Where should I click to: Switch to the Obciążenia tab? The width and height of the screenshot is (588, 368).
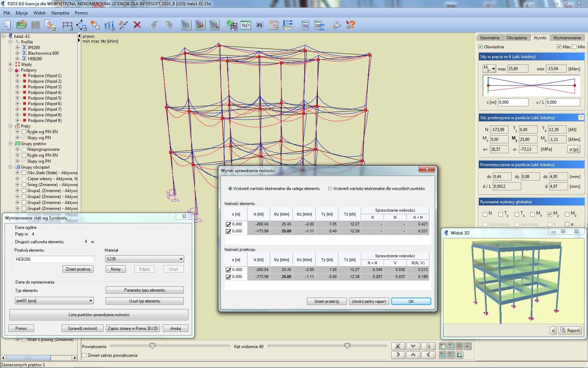point(516,38)
